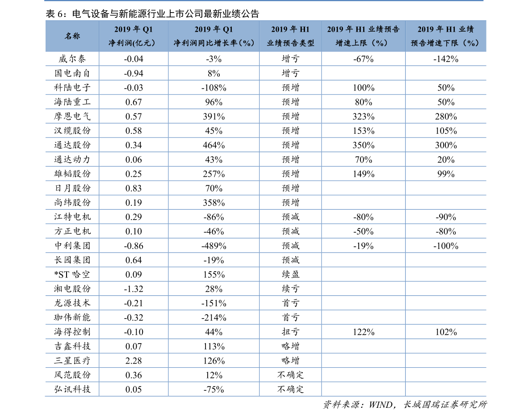Select second empty cell under 业绩预告类型 header
Screen dimensions: 532x419
coord(290,73)
